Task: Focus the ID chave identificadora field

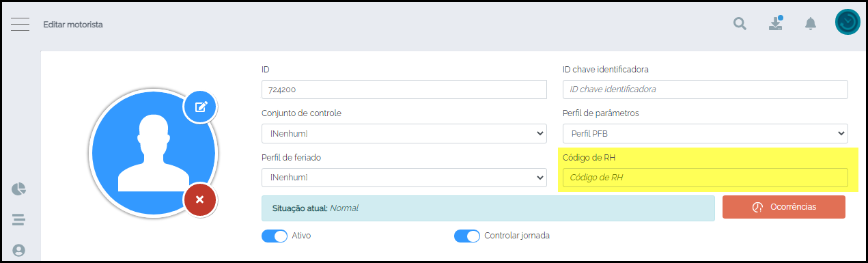Action: click(x=705, y=89)
